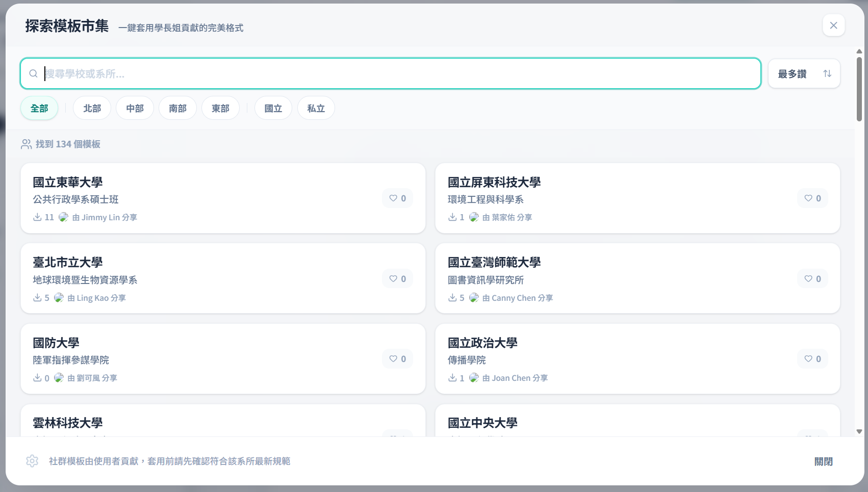
Task: Click download icon on 國防大學 card
Action: click(37, 378)
